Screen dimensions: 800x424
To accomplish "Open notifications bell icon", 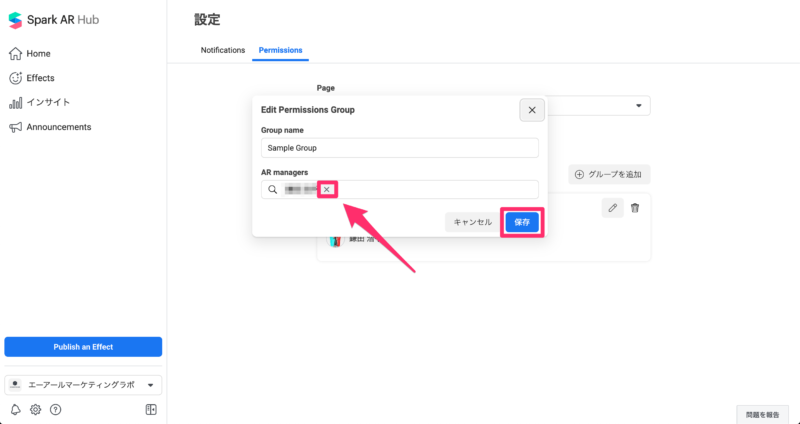I will tap(16, 410).
